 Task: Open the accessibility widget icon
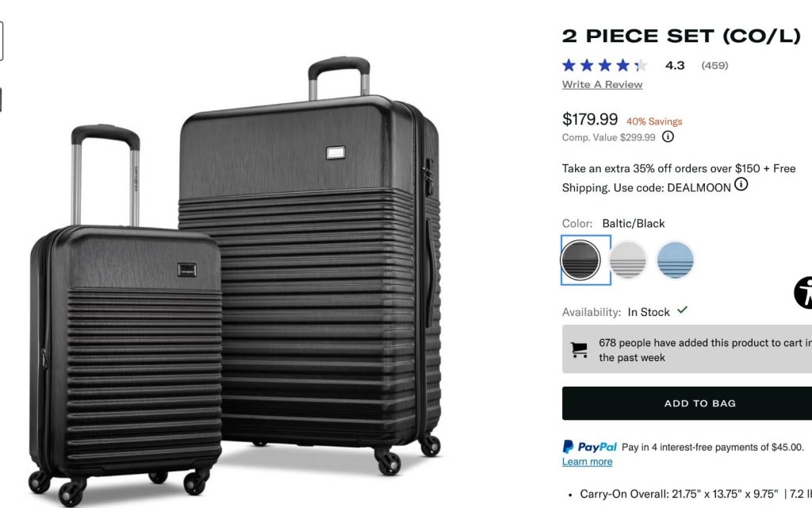[803, 293]
